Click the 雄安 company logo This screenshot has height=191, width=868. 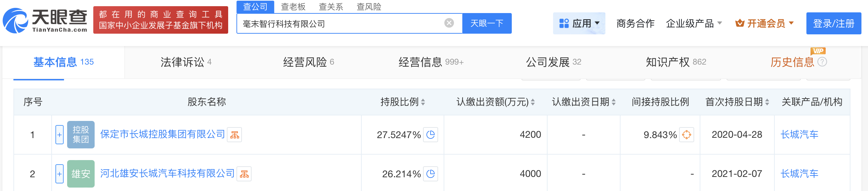(x=81, y=174)
